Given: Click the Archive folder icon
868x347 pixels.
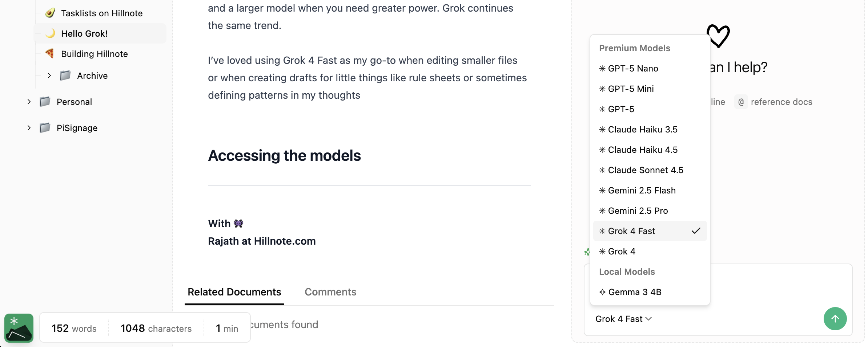Looking at the screenshot, I should [x=65, y=75].
